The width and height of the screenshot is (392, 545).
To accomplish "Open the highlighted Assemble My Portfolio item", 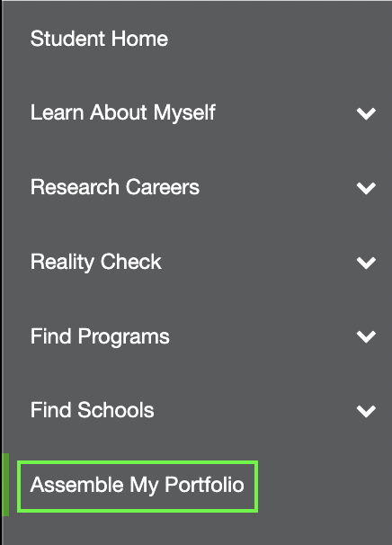I will point(138,487).
